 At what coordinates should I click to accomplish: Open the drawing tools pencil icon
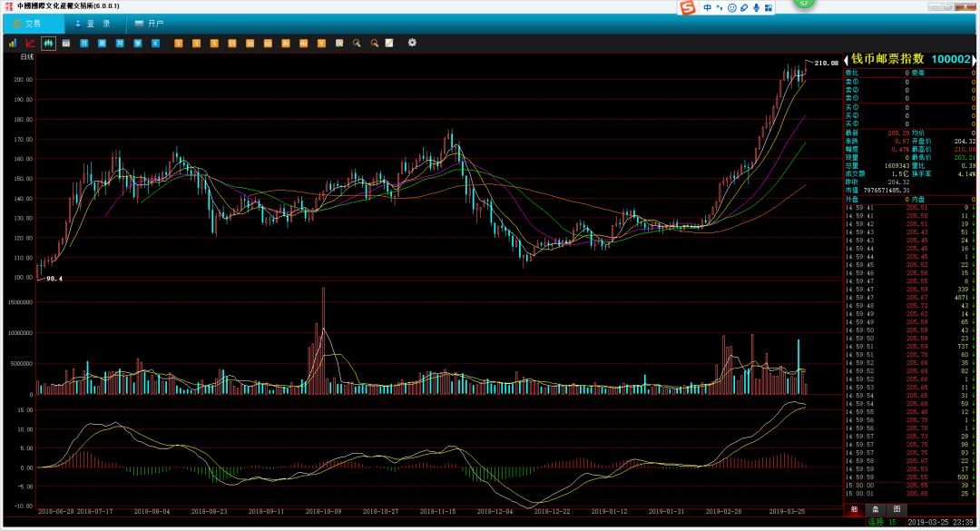coord(389,44)
